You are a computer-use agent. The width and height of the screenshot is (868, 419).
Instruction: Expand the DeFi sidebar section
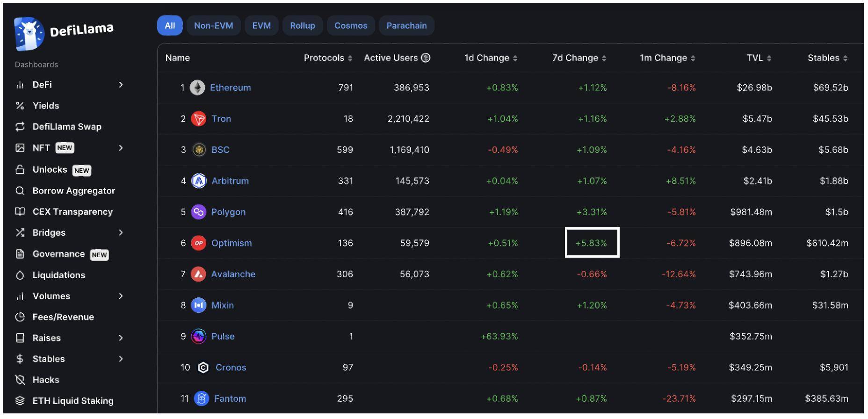121,85
